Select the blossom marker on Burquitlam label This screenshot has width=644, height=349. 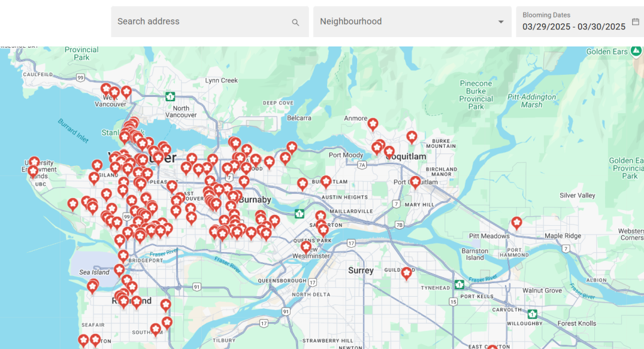tap(326, 182)
